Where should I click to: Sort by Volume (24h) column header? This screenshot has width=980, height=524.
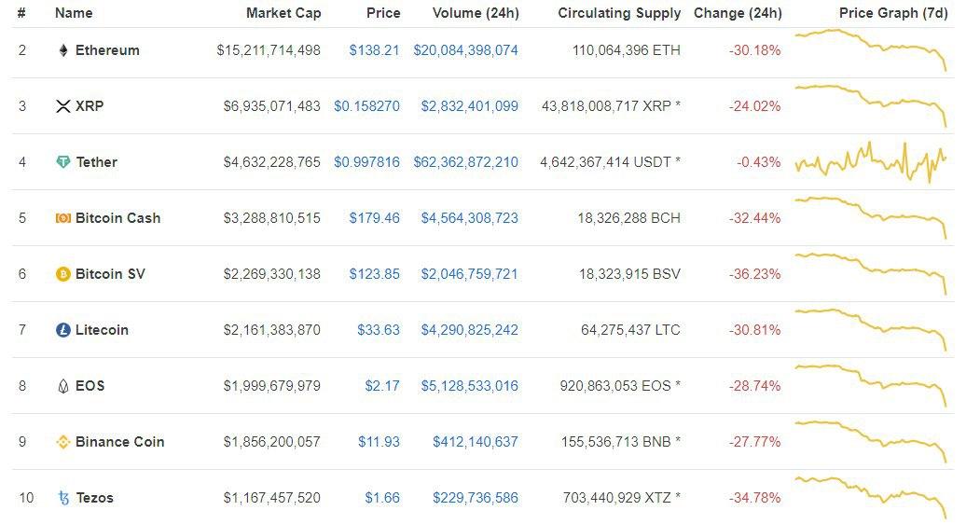tap(476, 13)
